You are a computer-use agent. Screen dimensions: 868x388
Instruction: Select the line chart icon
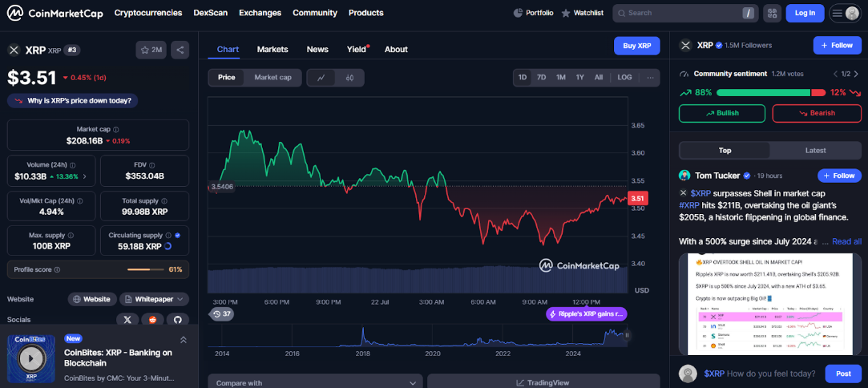pos(321,78)
